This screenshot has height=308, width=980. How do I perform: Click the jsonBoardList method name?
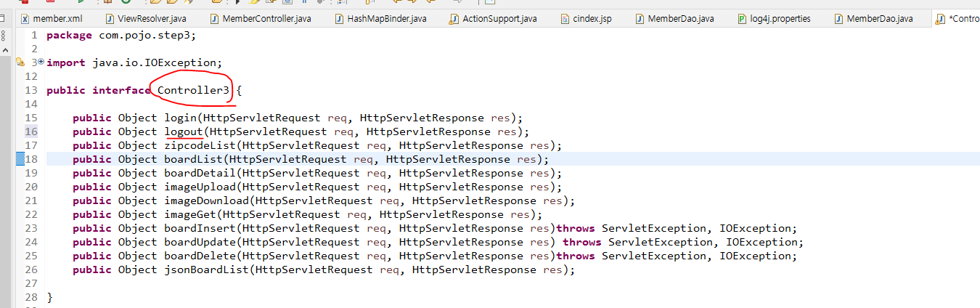click(x=207, y=269)
